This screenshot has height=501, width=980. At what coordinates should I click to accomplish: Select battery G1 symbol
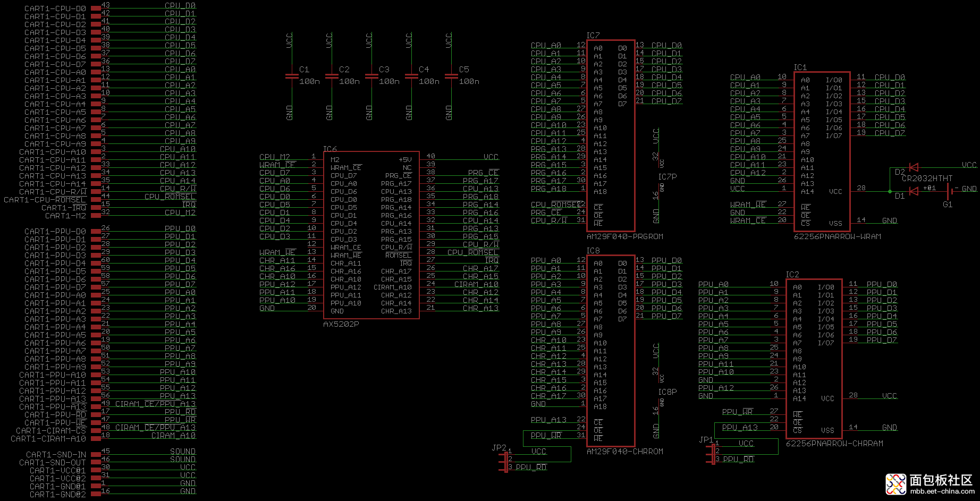tap(950, 191)
